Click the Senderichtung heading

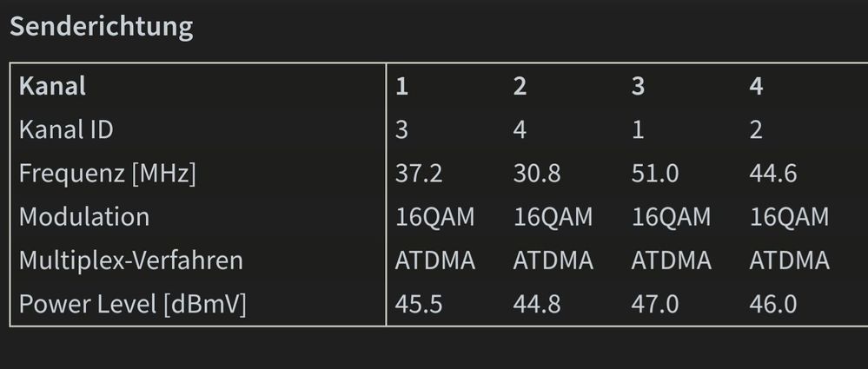click(x=102, y=27)
